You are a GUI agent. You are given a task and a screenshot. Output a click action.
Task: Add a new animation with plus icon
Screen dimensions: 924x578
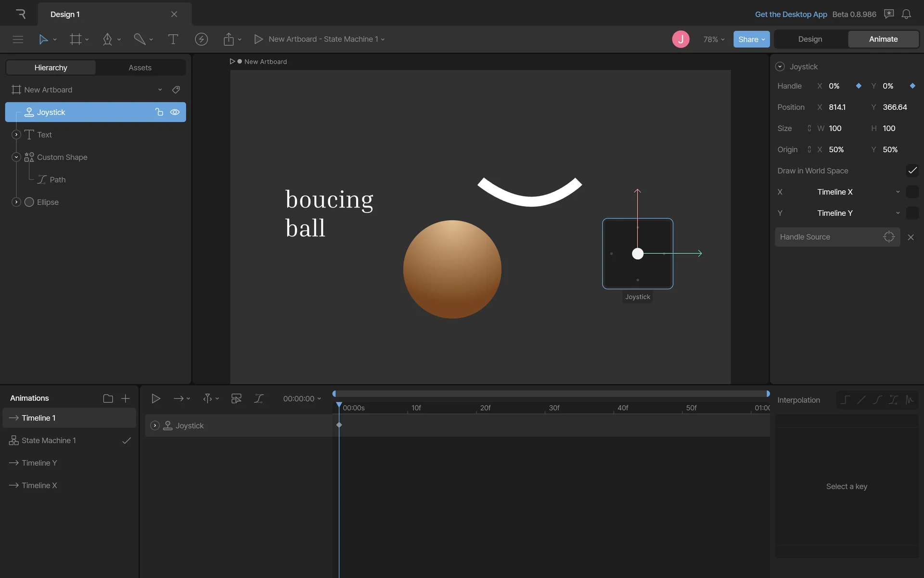point(126,398)
